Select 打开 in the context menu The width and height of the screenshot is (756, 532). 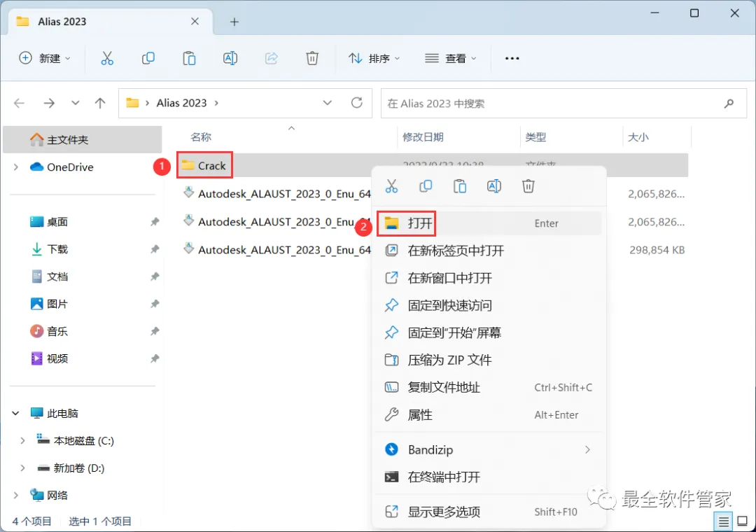pyautogui.click(x=489, y=223)
